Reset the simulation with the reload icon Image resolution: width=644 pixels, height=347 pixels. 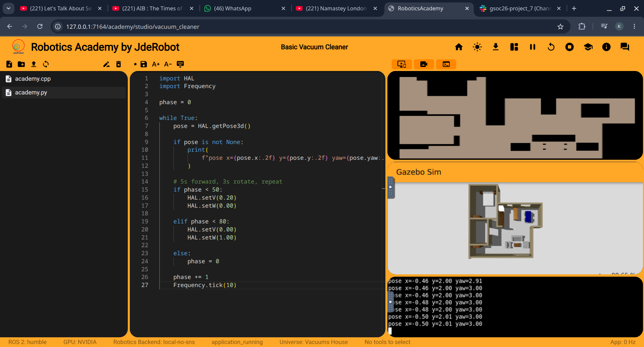(x=551, y=47)
